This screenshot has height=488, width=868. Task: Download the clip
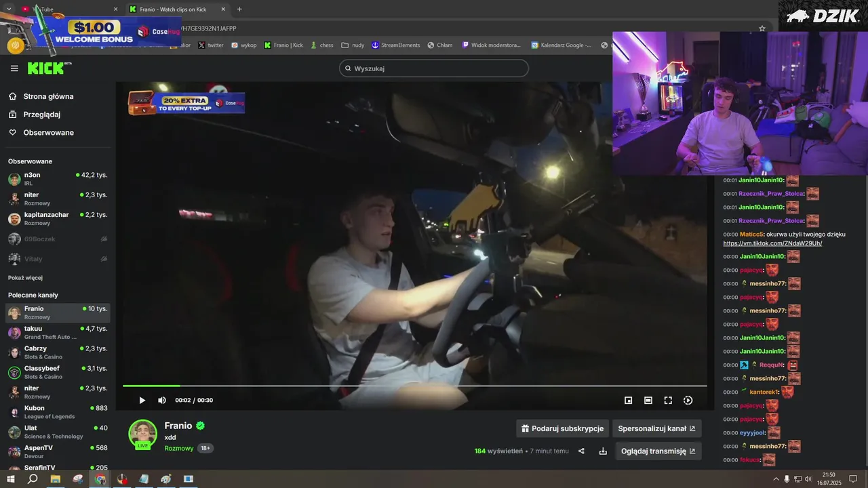click(603, 451)
